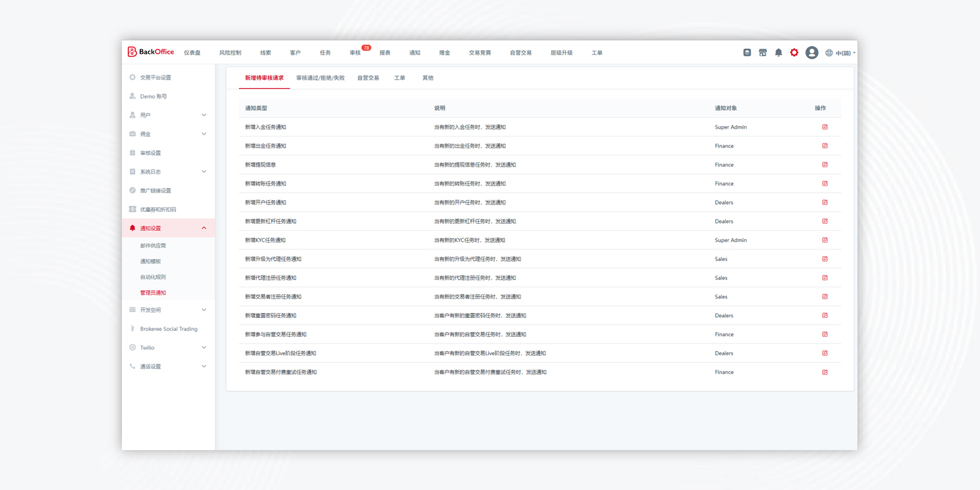Click the 通知类型 column header
The image size is (980, 490).
256,108
